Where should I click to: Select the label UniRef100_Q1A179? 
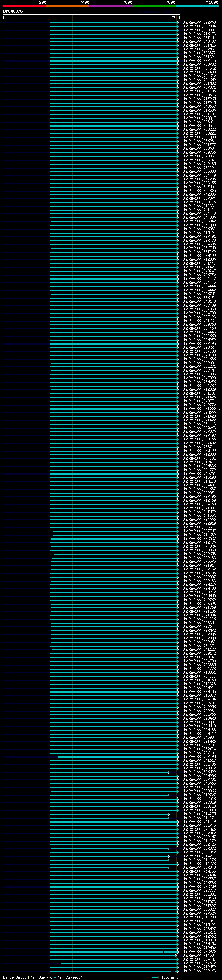[x=199, y=481]
